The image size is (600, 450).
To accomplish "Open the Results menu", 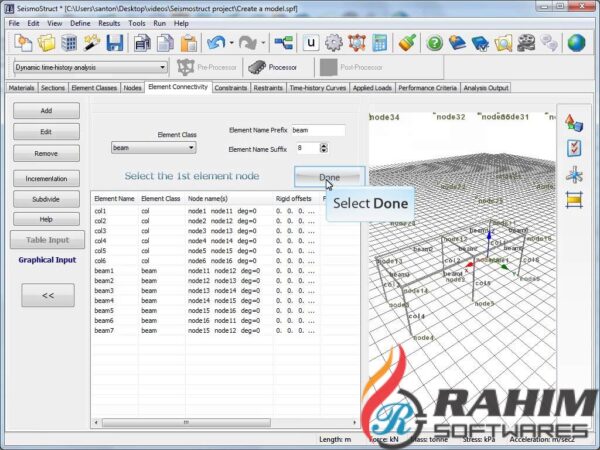I will pyautogui.click(x=109, y=23).
